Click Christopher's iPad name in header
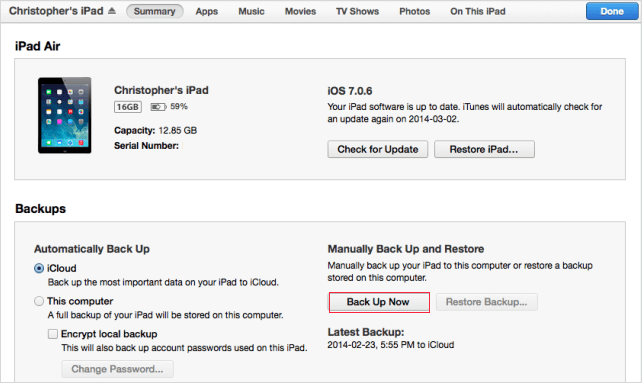Image resolution: width=642 pixels, height=383 pixels. tap(56, 11)
